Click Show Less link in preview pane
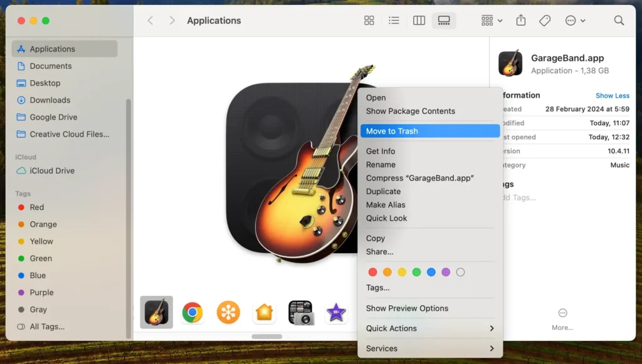Viewport: 642px width, 364px height. 613,96
